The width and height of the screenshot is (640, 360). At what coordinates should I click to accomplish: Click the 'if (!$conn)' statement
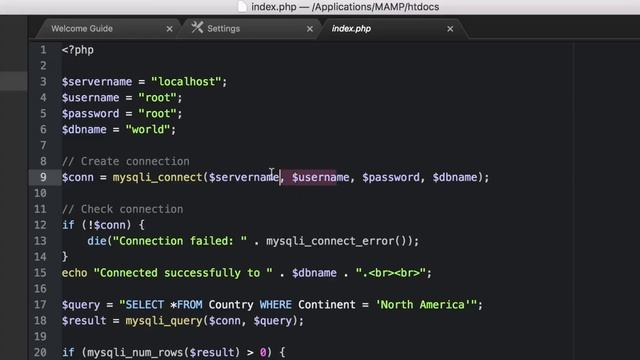pyautogui.click(x=97, y=225)
